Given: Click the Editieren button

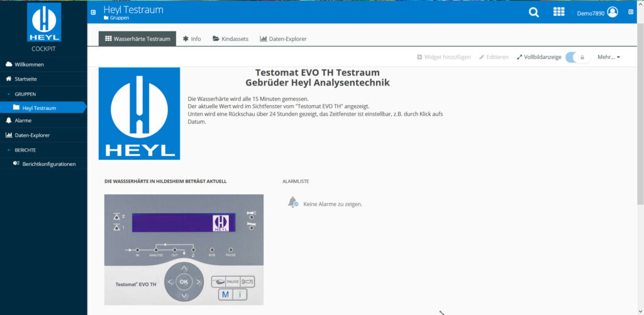Looking at the screenshot, I should pyautogui.click(x=494, y=57).
